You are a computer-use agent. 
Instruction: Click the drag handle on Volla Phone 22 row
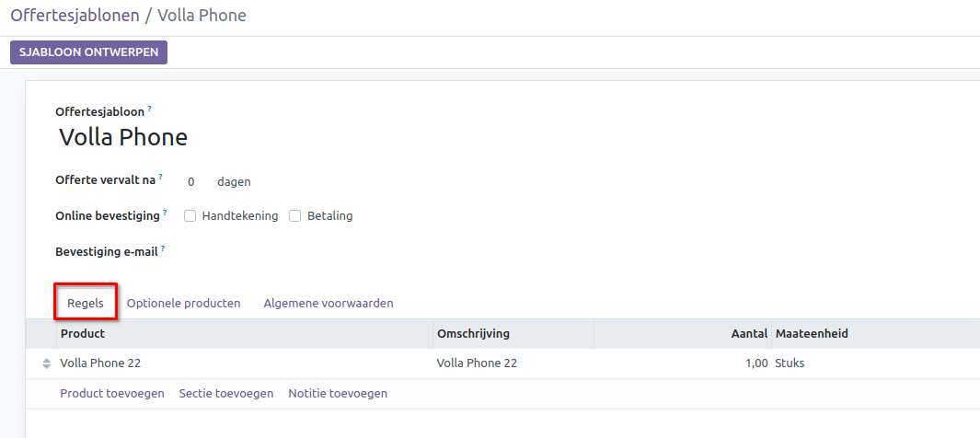[x=47, y=363]
